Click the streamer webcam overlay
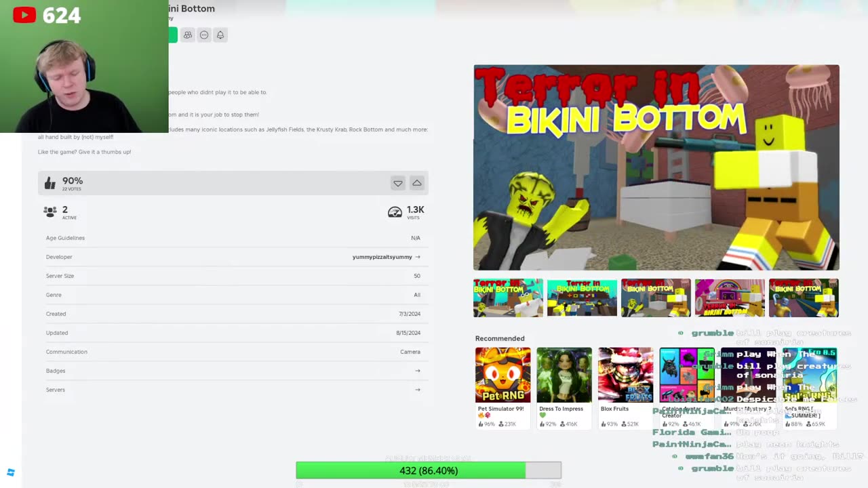 [84, 66]
